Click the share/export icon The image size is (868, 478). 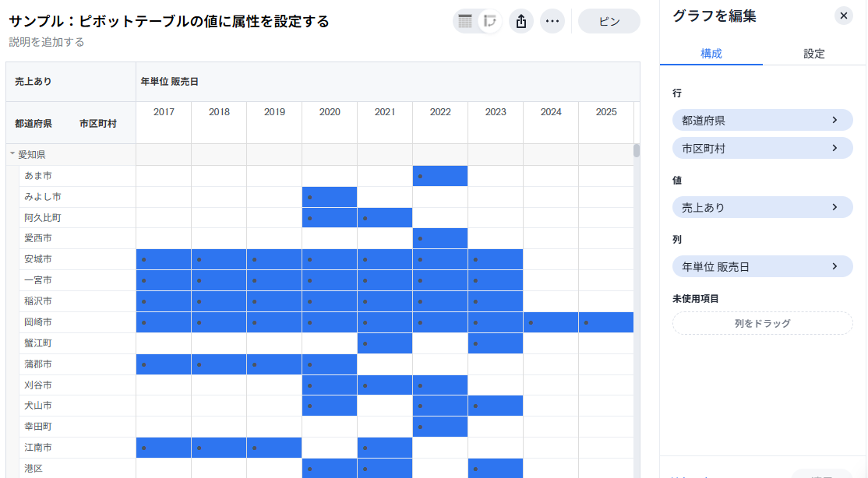(521, 22)
